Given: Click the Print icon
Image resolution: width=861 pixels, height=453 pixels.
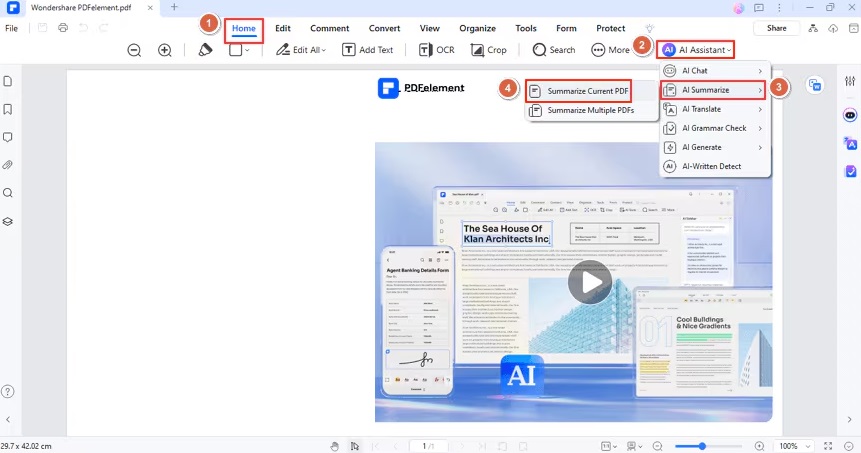Looking at the screenshot, I should pos(63,28).
